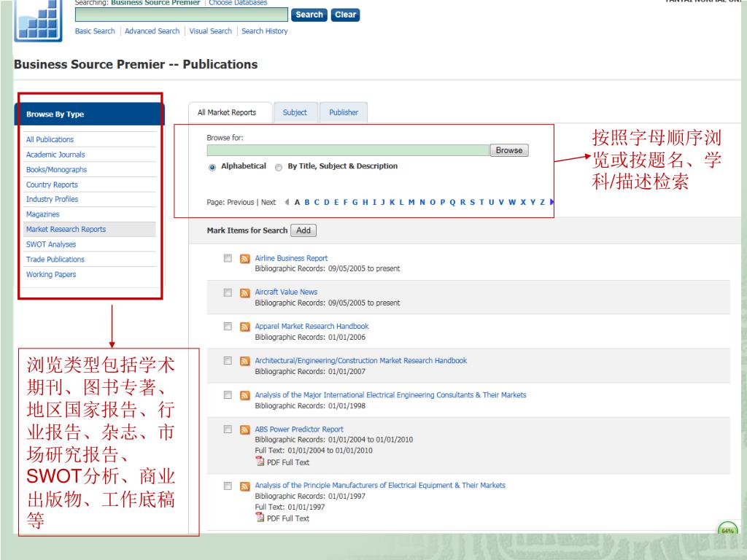This screenshot has height=560, width=747.
Task: Browse Trade Publications type
Action: [x=55, y=260]
